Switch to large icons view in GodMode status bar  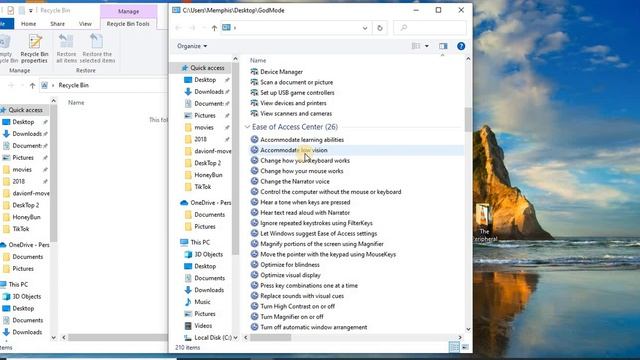pyautogui.click(x=465, y=347)
